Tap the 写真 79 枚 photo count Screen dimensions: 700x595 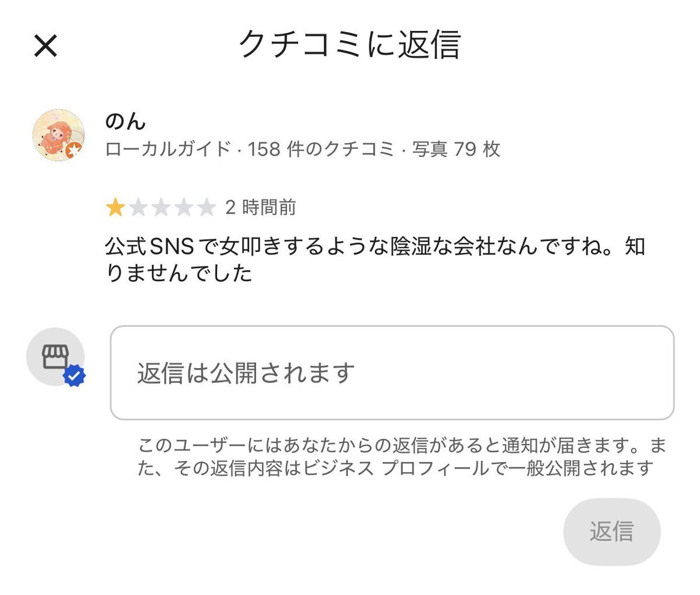point(456,149)
